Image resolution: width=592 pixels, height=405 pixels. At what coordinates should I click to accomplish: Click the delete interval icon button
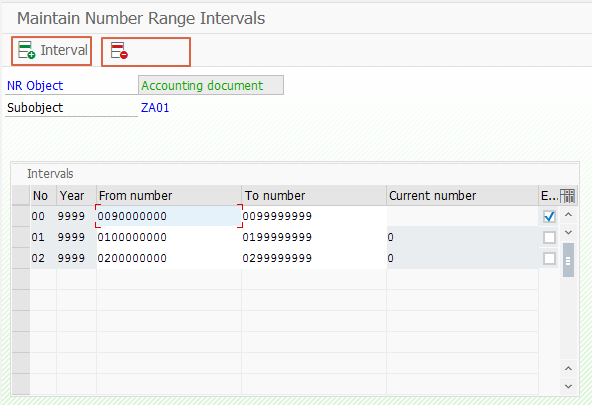click(x=146, y=52)
